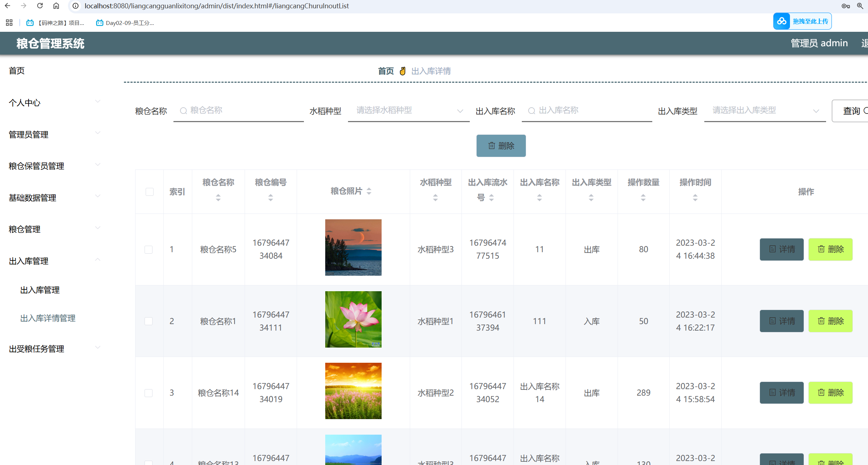
Task: Sort by 操作数量 column sort arrows
Action: point(643,198)
